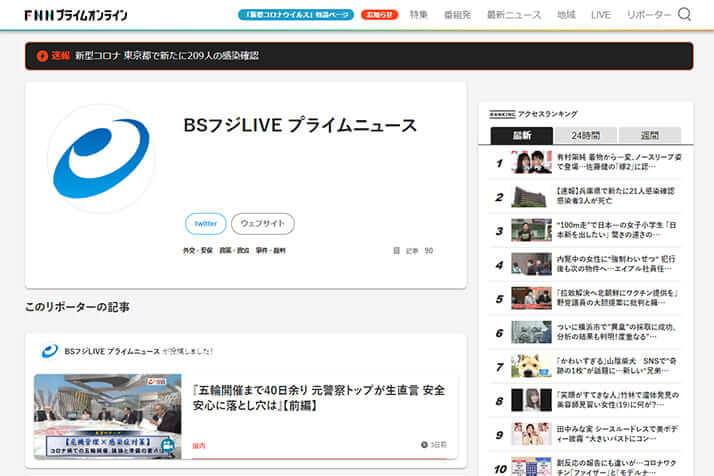Viewport: 714px width, 476px height.
Task: Open article 五輪開催まで40日余り headline
Action: point(319,398)
